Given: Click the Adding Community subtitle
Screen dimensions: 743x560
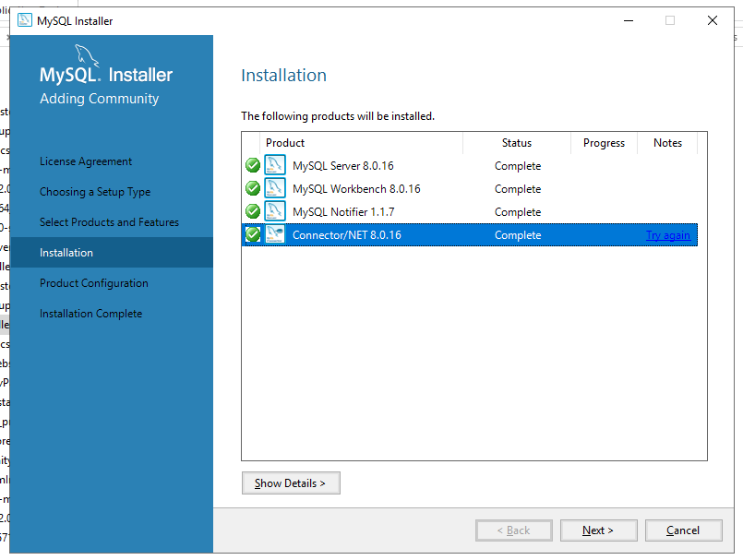Looking at the screenshot, I should 99,99.
